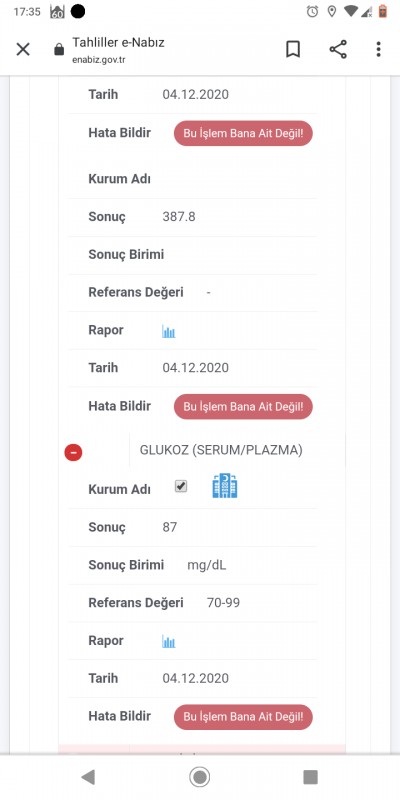The width and height of the screenshot is (400, 800).
Task: Tap the Android home circle button
Action: point(199,777)
